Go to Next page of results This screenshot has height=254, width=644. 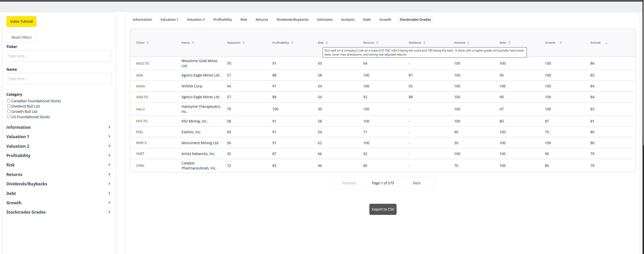[417, 183]
